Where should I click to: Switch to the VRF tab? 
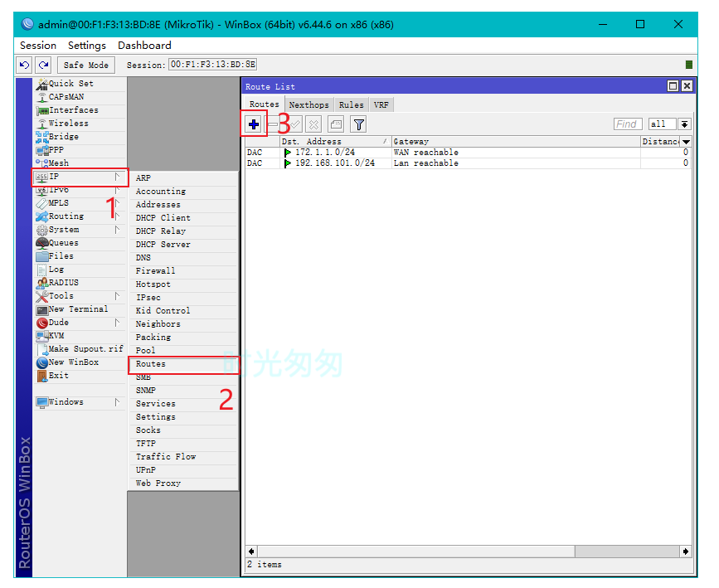[x=381, y=105]
